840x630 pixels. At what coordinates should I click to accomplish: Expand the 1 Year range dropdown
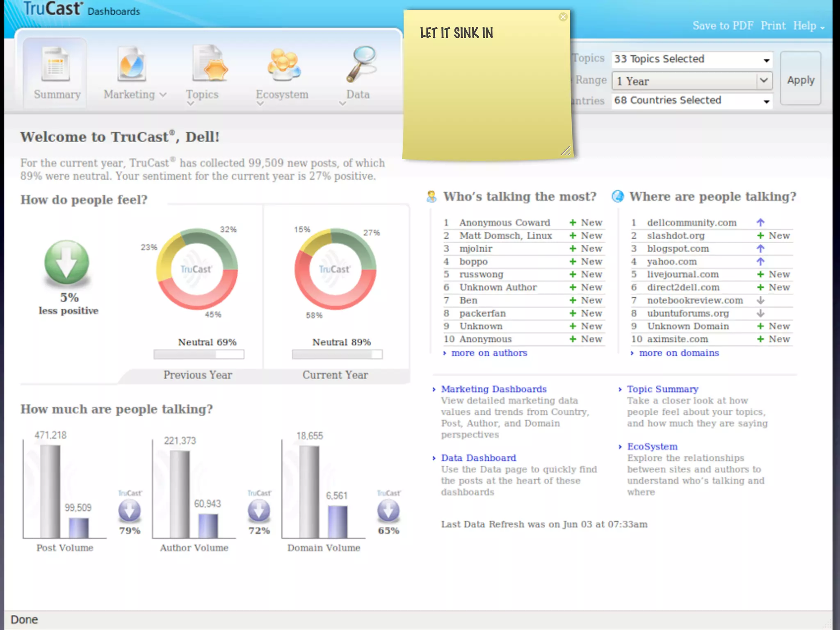point(692,81)
